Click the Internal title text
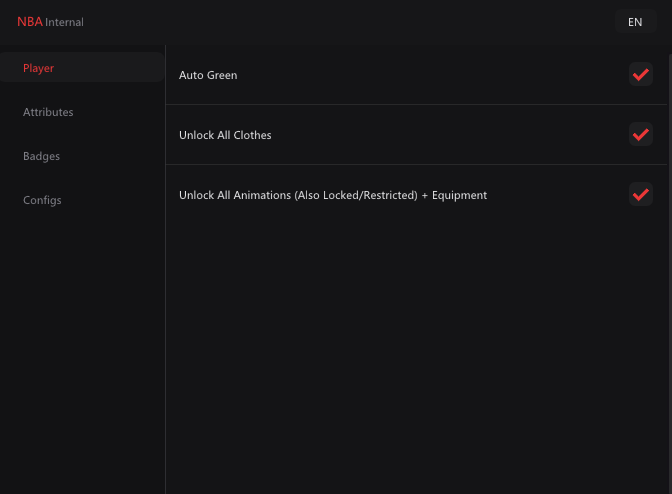Screen dimensions: 672x494 [x=64, y=22]
